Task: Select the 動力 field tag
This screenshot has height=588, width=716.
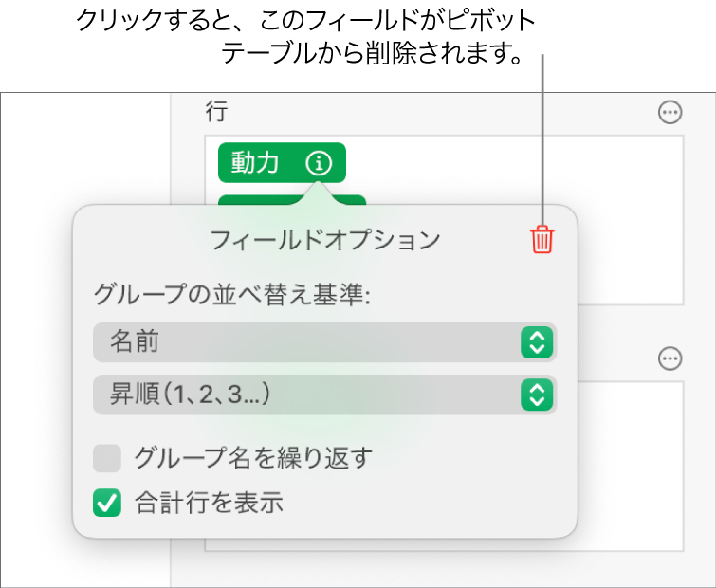Action: [x=256, y=163]
